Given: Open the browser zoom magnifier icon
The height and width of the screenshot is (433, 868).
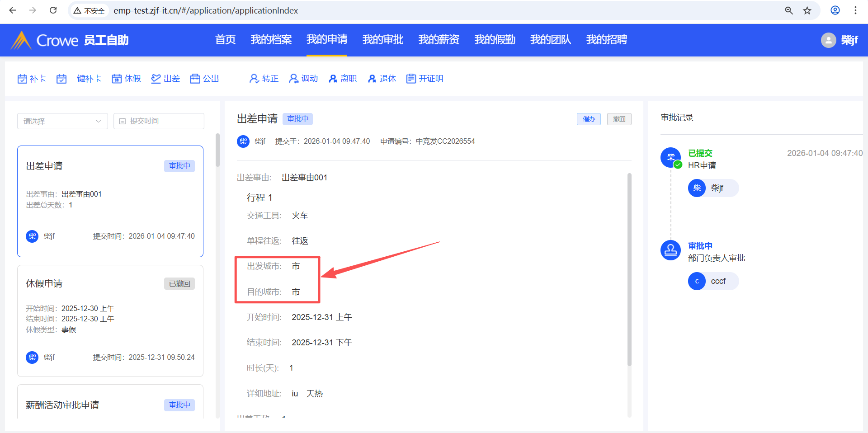Looking at the screenshot, I should [789, 10].
